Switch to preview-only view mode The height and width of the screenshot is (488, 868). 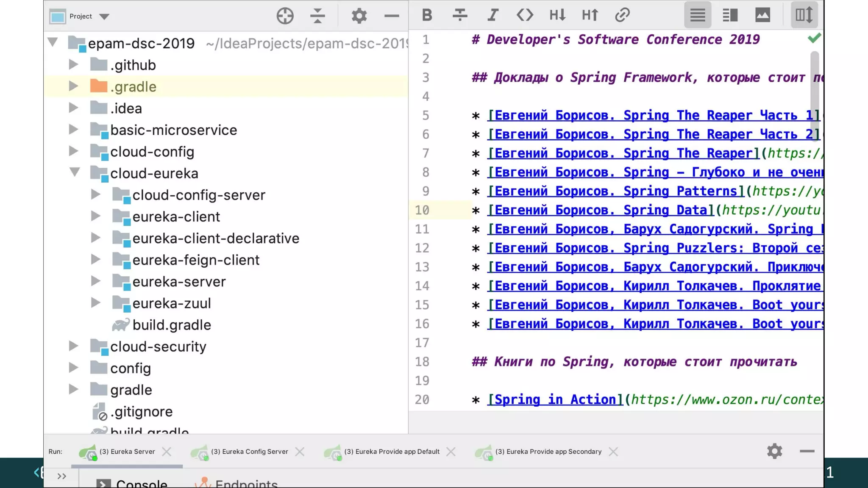(x=762, y=16)
